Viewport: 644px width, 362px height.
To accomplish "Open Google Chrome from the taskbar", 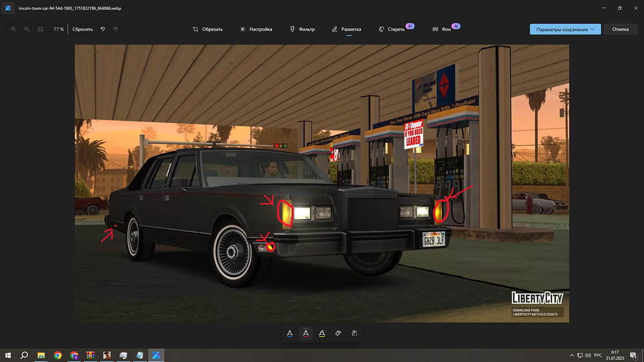I will 57,355.
